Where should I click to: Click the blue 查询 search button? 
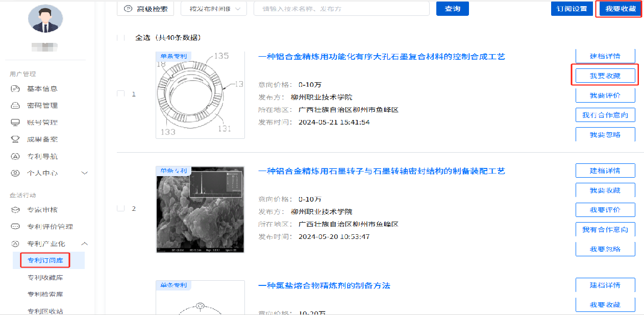452,9
